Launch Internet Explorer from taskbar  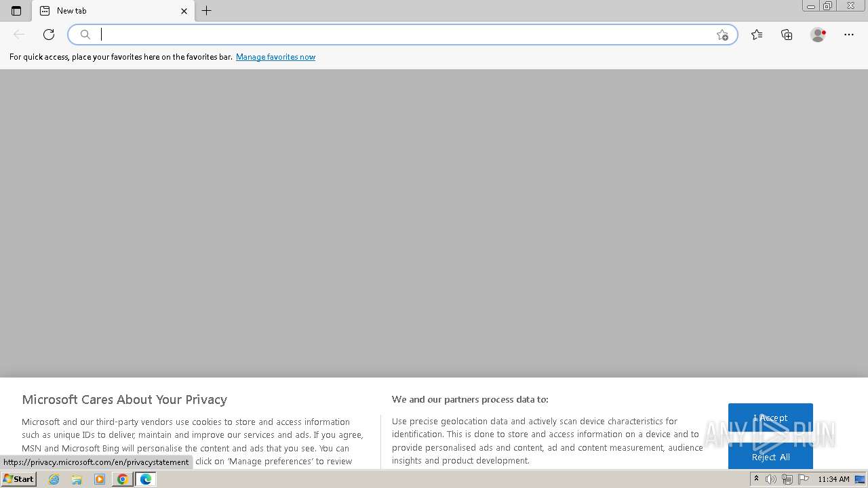click(x=54, y=479)
